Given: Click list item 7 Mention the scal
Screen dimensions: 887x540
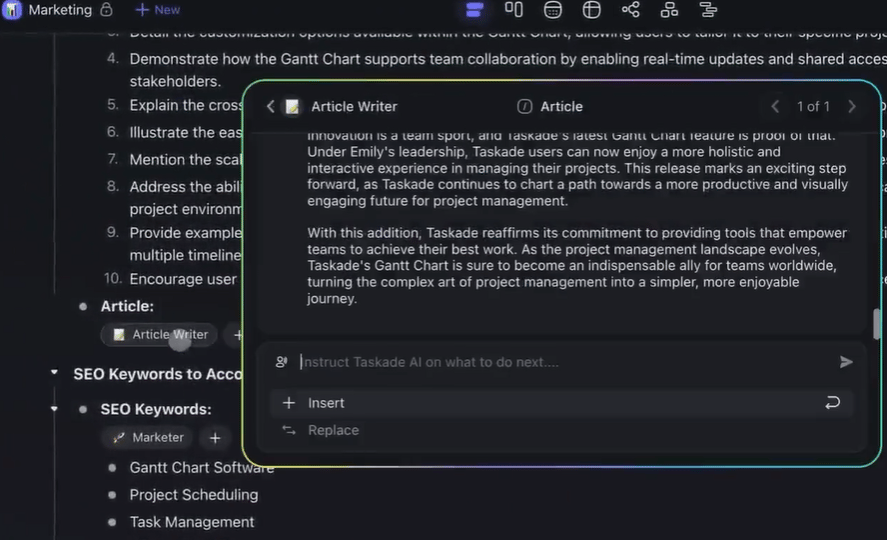Looking at the screenshot, I should pyautogui.click(x=186, y=159).
